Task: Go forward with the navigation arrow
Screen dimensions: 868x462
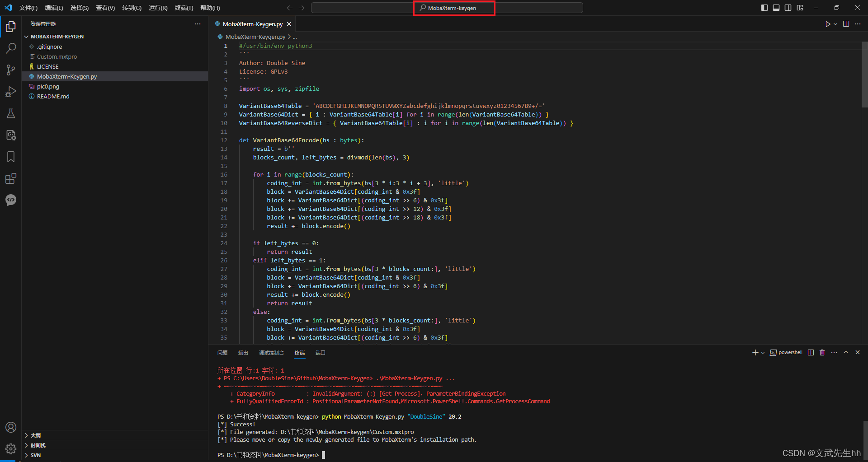Action: [302, 8]
